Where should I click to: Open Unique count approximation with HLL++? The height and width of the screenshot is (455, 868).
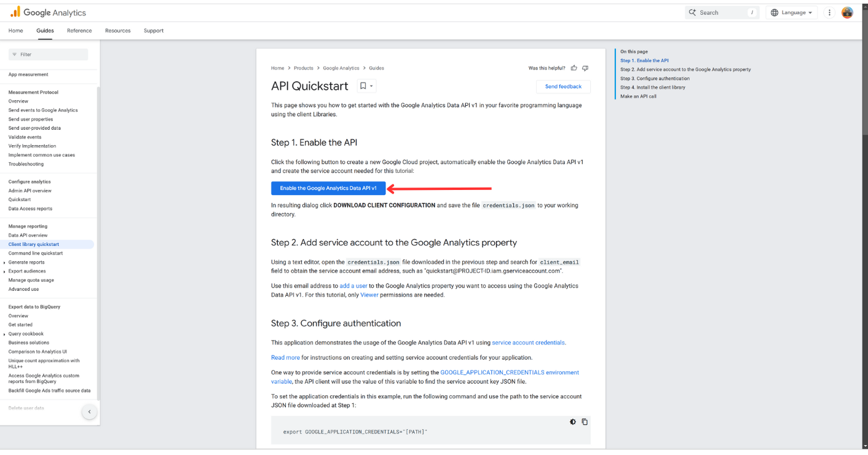tap(44, 363)
